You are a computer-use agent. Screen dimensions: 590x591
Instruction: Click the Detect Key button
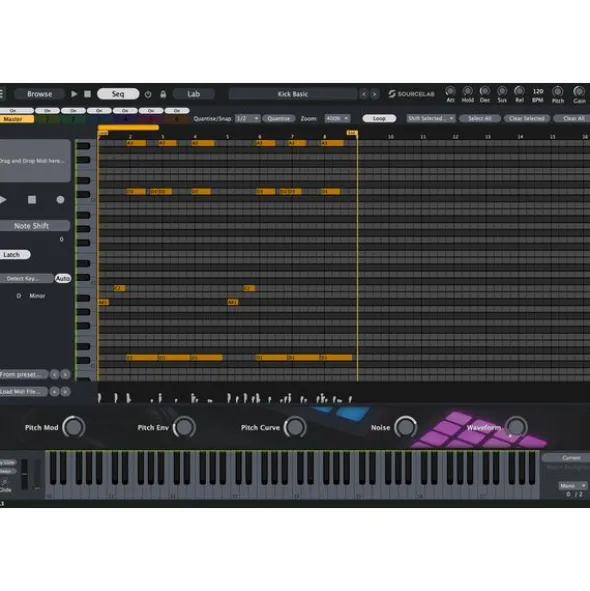click(x=26, y=279)
